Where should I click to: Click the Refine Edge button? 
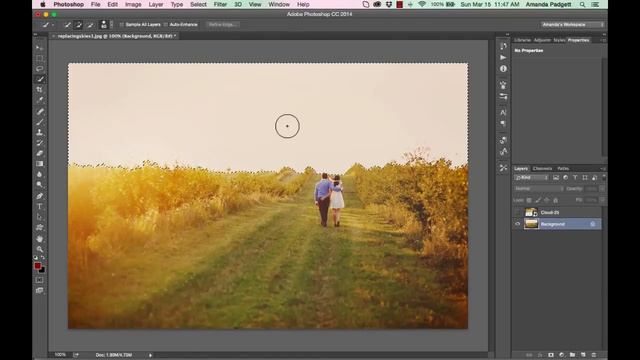222,25
